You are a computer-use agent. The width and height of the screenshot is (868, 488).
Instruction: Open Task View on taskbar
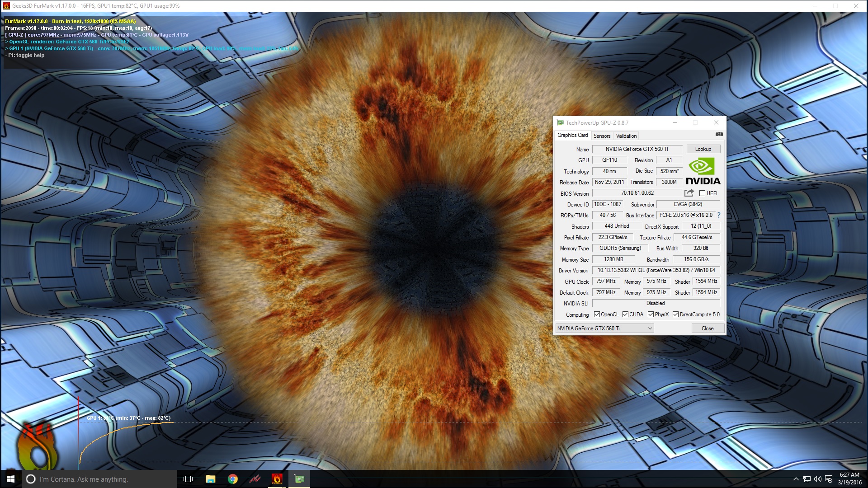click(188, 479)
